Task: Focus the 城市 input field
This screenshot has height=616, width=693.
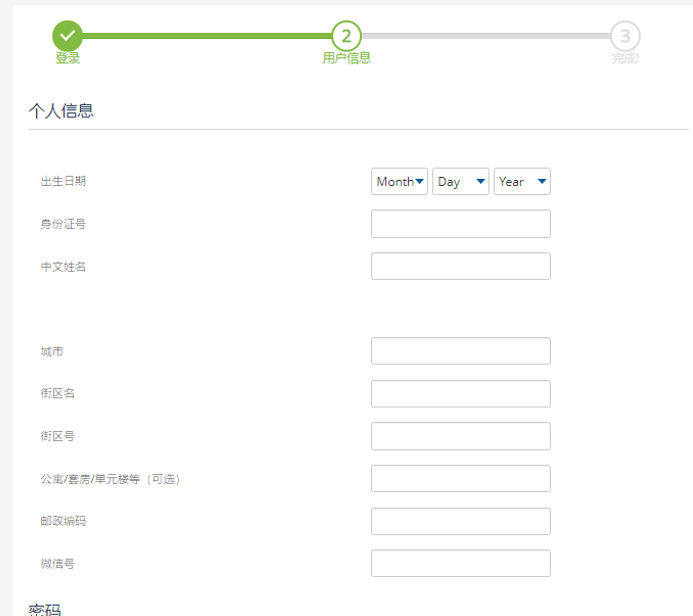Action: tap(460, 351)
